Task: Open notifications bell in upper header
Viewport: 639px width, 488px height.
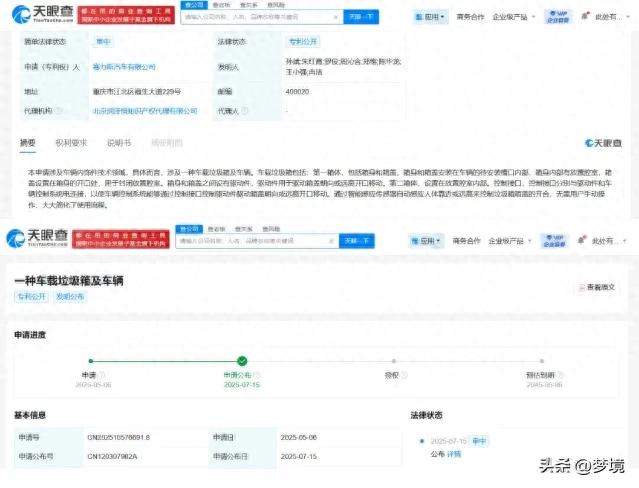Action: coord(585,16)
